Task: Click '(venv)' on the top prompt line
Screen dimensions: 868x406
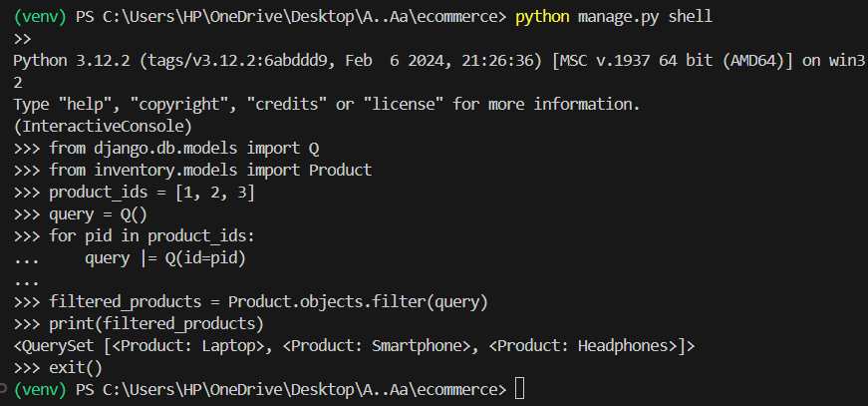Action: coord(39,18)
